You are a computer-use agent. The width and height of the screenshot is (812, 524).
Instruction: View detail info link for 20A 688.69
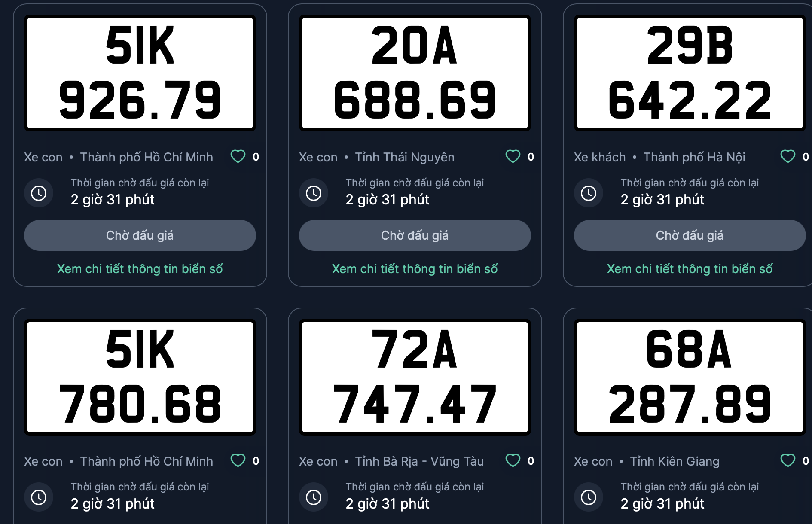click(415, 269)
